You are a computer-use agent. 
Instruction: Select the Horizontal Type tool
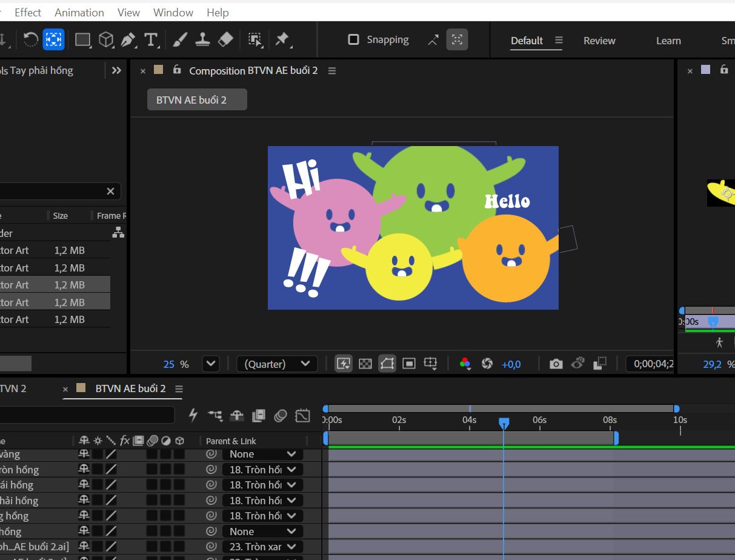tap(150, 40)
